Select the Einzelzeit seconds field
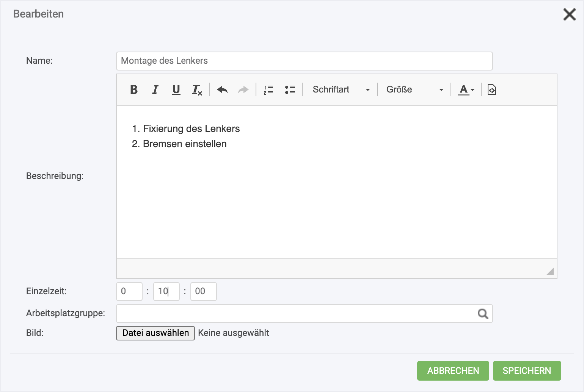584x392 pixels. point(203,292)
